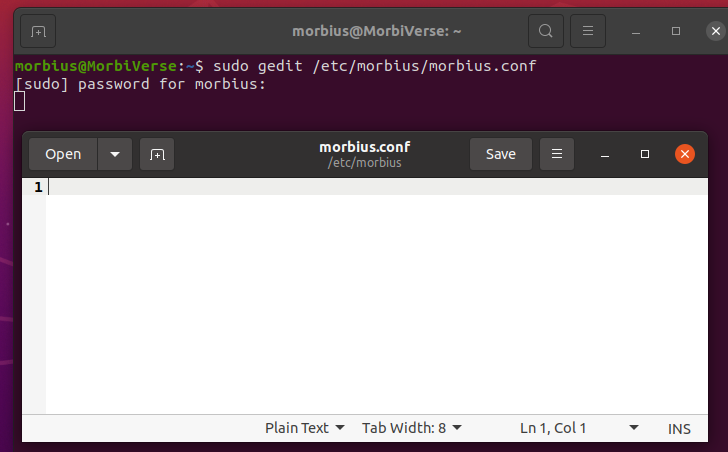Open the terminal search icon
The height and width of the screenshot is (452, 728).
tap(546, 31)
